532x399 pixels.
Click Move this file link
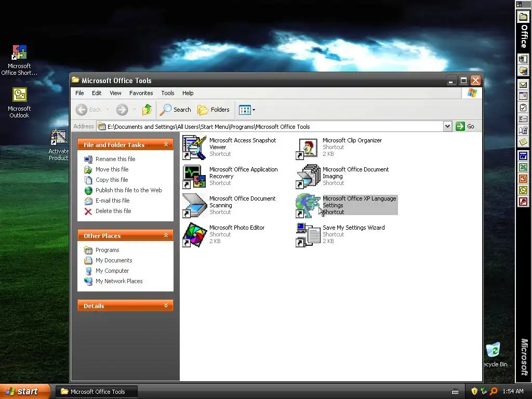[112, 169]
